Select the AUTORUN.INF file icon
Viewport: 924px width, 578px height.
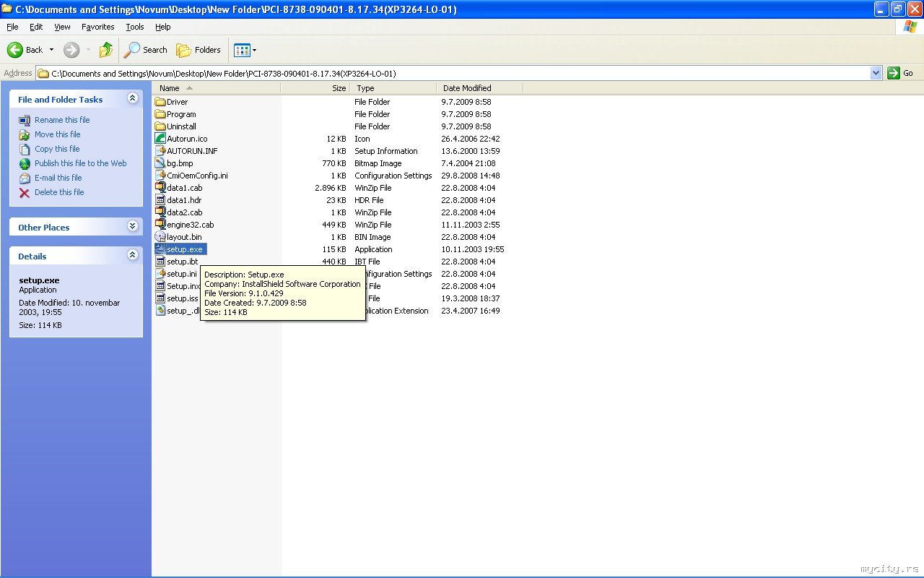[x=160, y=151]
